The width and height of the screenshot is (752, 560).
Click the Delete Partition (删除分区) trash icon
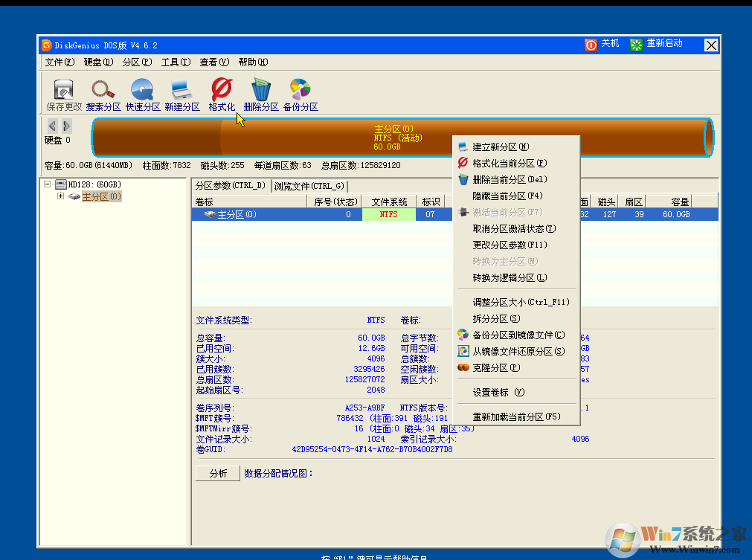pos(261,91)
